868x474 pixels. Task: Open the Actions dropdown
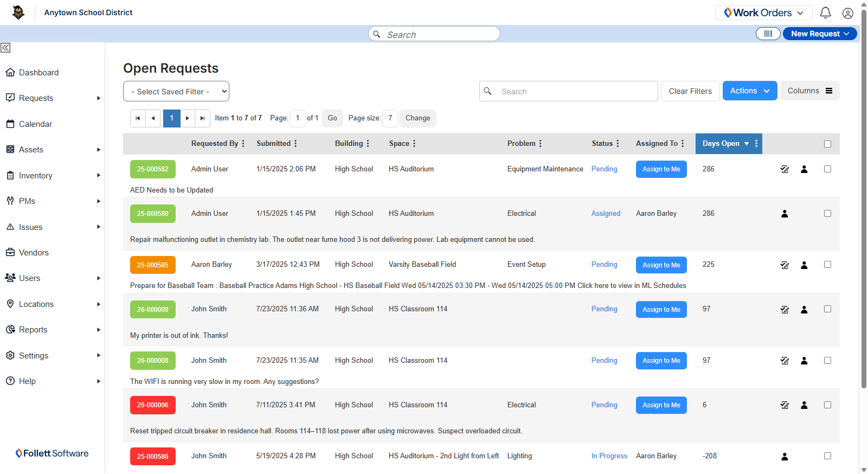click(x=750, y=91)
